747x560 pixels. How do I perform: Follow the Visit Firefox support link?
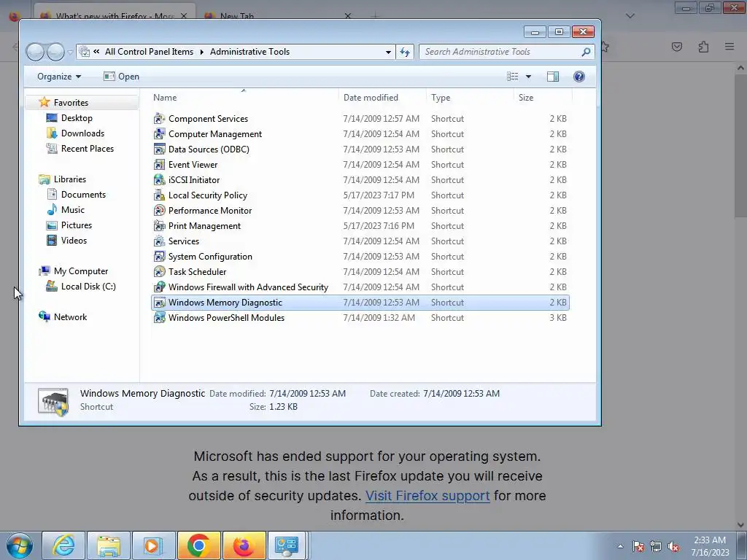[x=427, y=496]
